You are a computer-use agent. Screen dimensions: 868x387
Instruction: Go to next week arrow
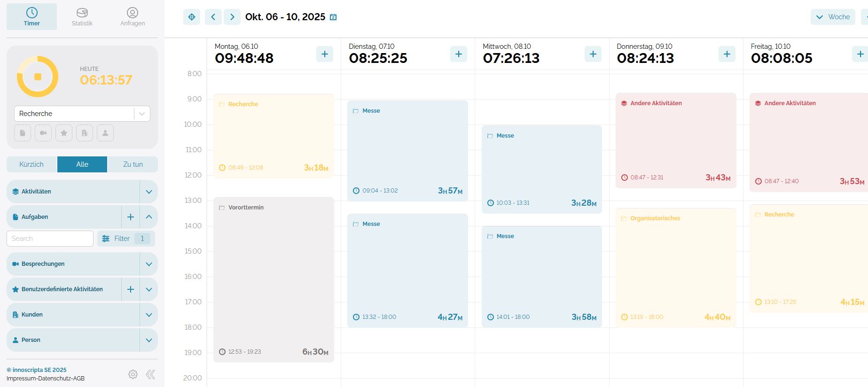tap(232, 17)
